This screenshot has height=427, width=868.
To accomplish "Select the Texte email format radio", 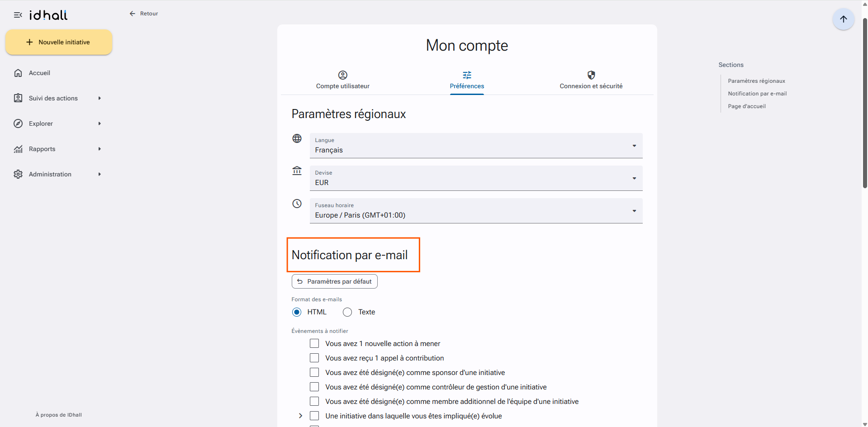I will point(347,312).
